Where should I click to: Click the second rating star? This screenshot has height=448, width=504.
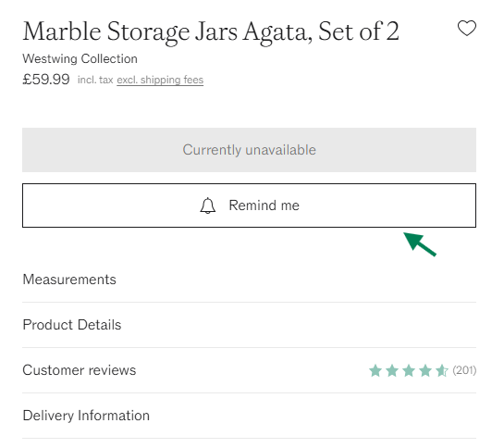[392, 370]
